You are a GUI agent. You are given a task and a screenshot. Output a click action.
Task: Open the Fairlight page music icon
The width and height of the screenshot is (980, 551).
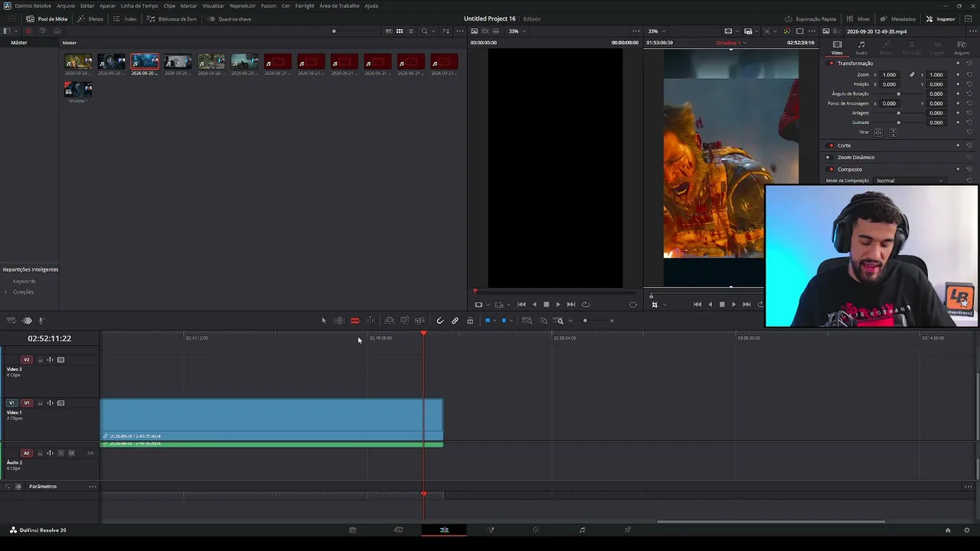pos(582,530)
